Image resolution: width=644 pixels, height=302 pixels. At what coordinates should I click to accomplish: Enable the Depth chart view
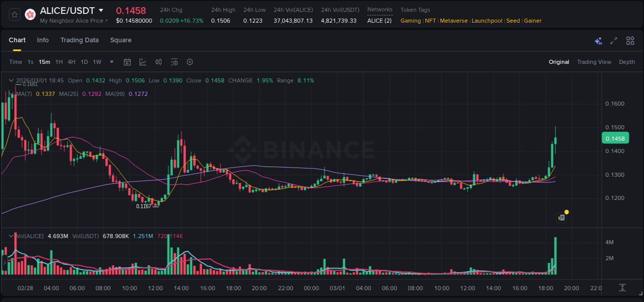point(626,62)
